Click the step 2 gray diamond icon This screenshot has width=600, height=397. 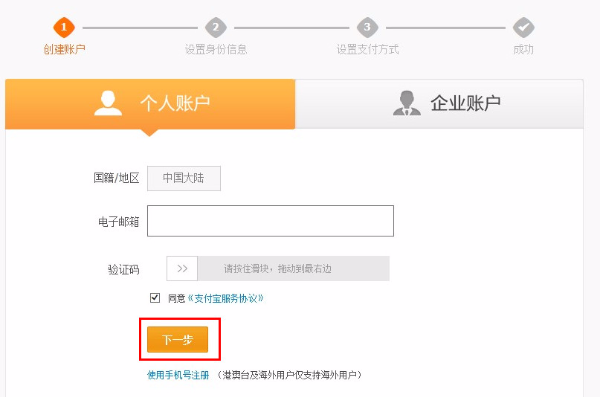(x=216, y=27)
